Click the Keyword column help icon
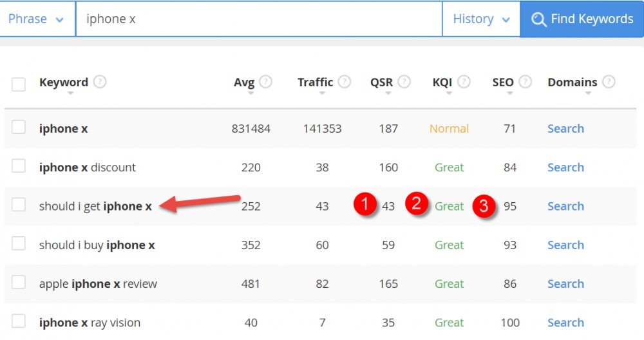644x340 pixels. click(99, 82)
